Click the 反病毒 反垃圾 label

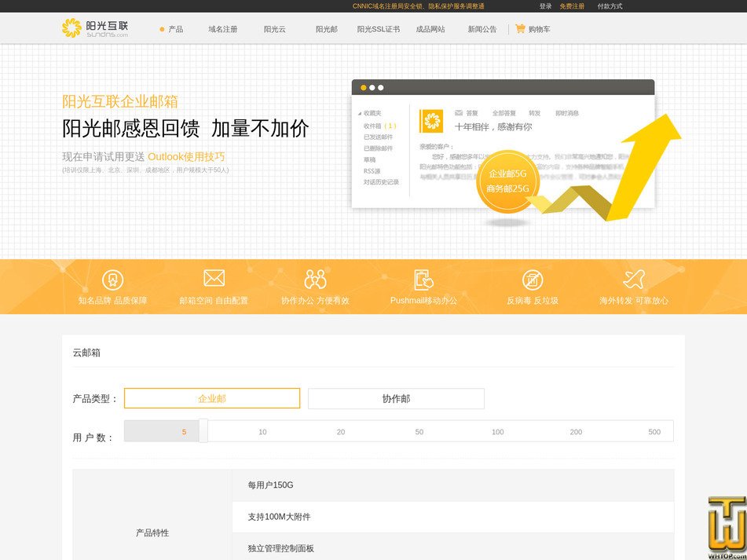[x=532, y=301]
